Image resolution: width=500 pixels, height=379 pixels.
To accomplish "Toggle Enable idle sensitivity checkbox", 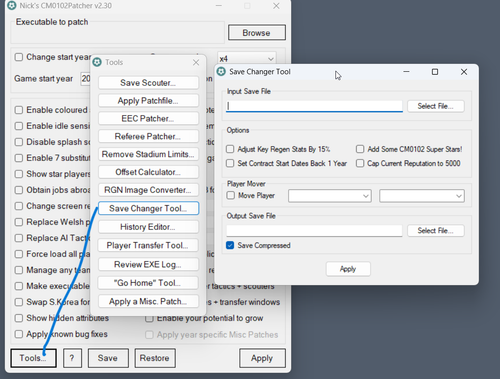I will click(19, 126).
